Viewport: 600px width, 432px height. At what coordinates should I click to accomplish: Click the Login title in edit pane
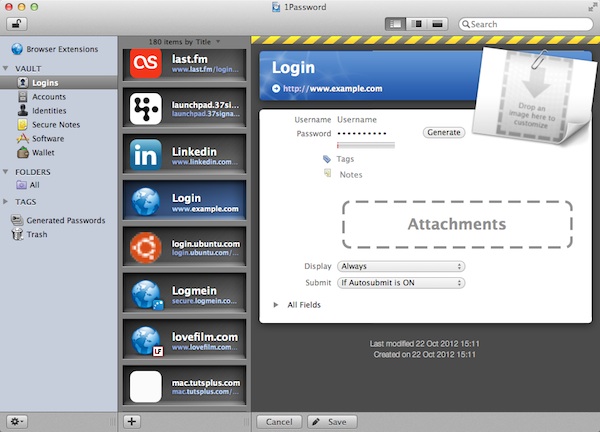click(293, 67)
